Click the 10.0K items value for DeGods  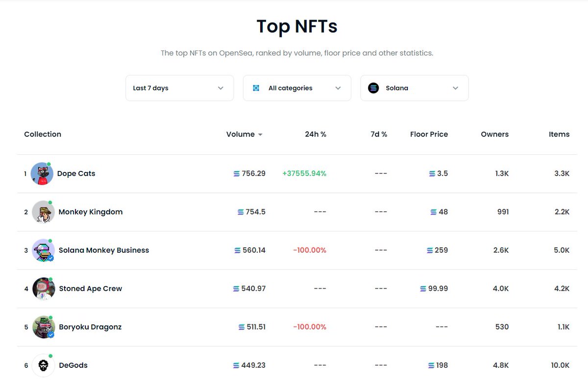(561, 365)
